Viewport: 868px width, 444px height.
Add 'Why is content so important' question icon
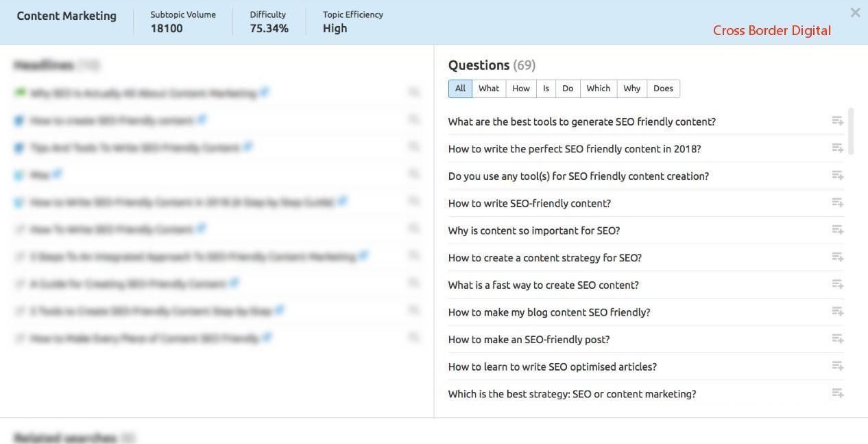click(x=837, y=230)
